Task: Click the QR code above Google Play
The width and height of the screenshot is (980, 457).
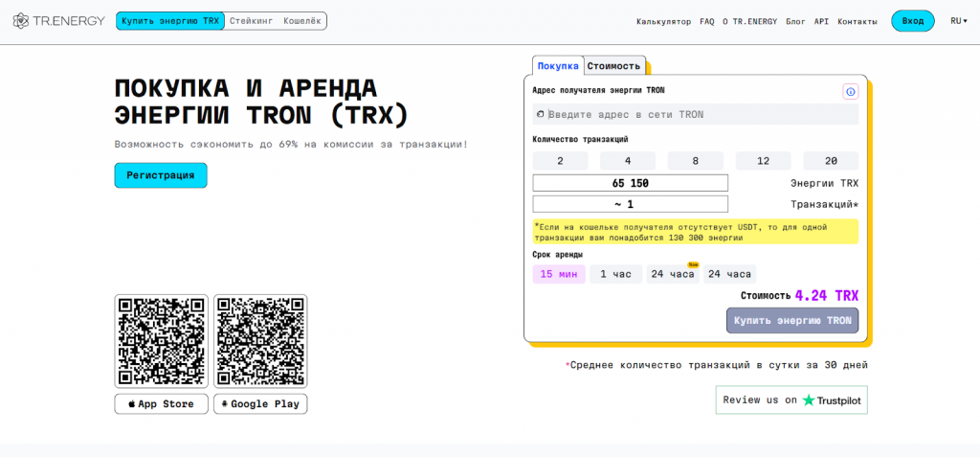Action: pyautogui.click(x=260, y=341)
